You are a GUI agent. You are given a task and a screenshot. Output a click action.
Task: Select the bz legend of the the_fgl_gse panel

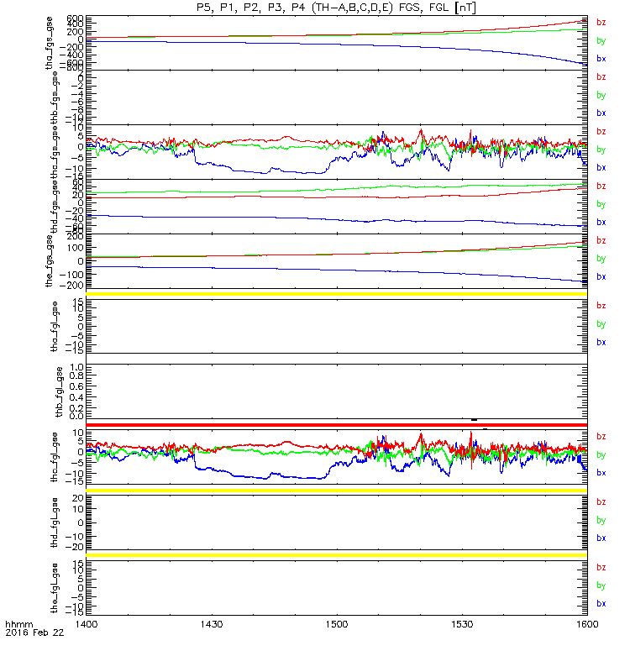coord(601,568)
